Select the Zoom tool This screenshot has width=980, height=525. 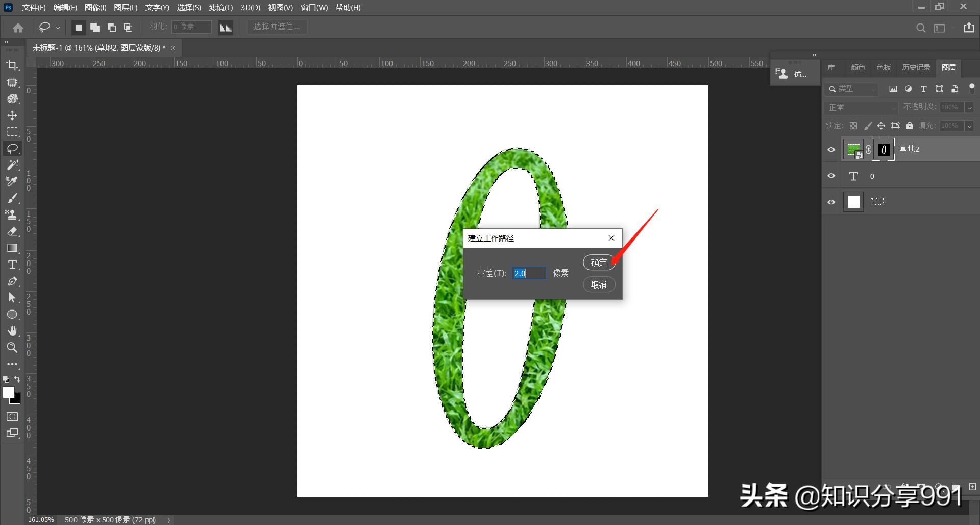(12, 348)
